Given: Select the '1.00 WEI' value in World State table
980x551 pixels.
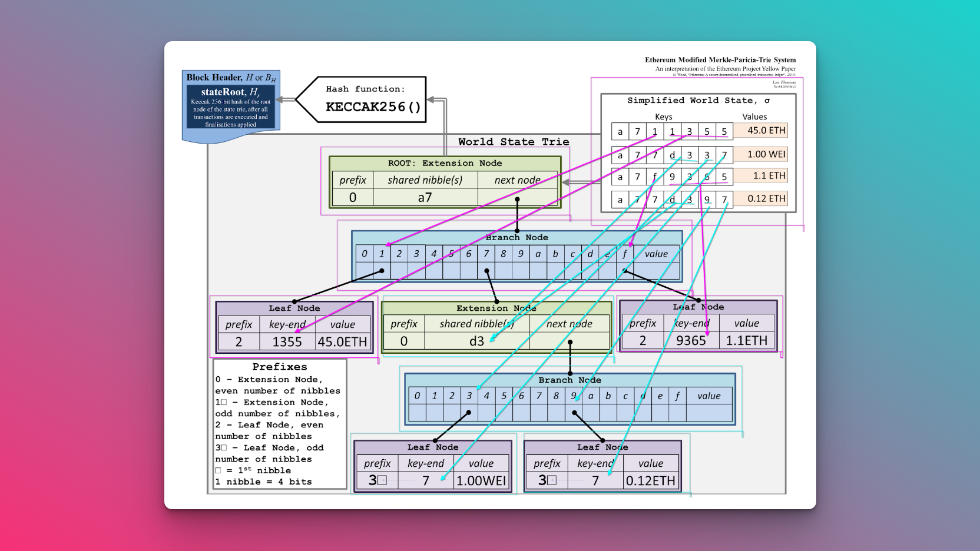Looking at the screenshot, I should [x=761, y=154].
